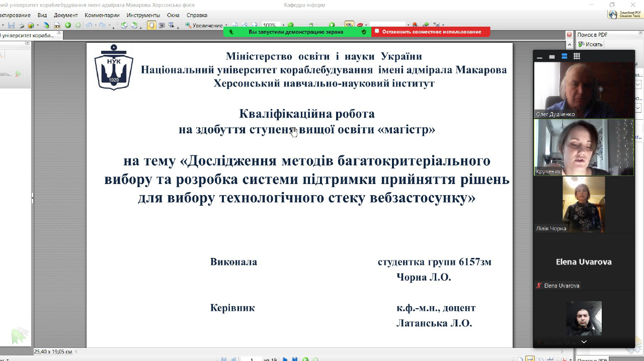Minimize the Zoom video panel
The height and width of the screenshot is (361, 644).
[539, 57]
